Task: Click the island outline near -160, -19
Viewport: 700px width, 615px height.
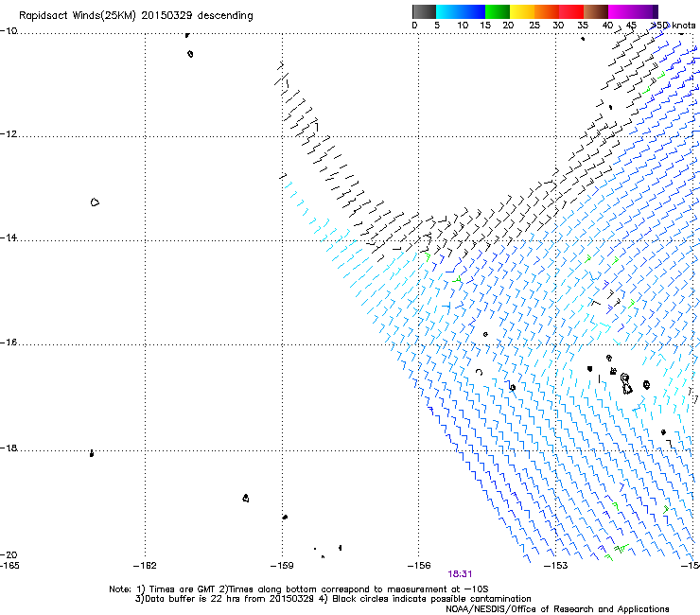Action: (x=246, y=498)
